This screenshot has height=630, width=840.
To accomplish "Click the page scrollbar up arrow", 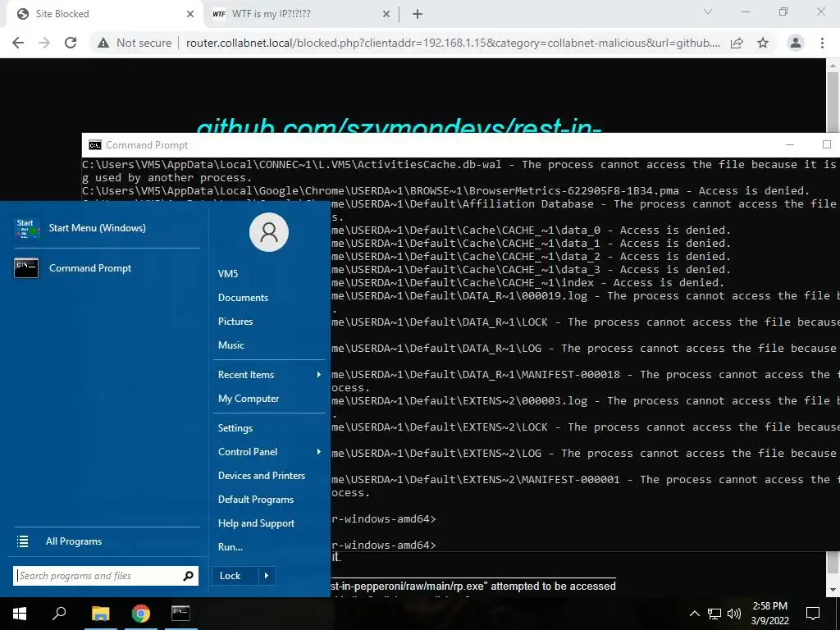I will coord(833,66).
